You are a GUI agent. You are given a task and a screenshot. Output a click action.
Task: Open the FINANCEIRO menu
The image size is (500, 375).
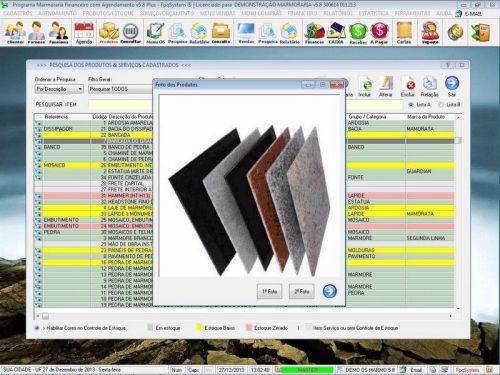pyautogui.click(x=302, y=13)
